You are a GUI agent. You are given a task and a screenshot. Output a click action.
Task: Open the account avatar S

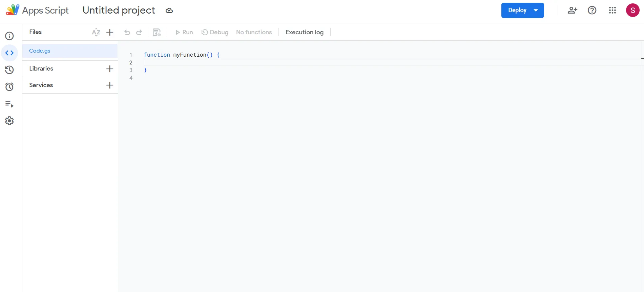coord(633,10)
